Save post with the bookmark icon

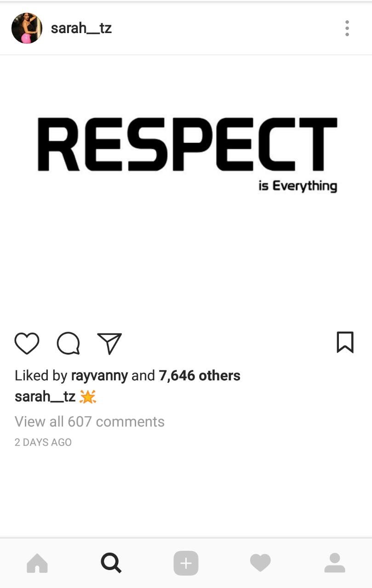[345, 342]
